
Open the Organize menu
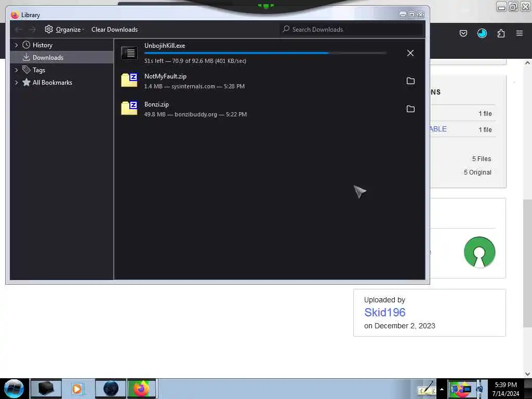pos(64,30)
